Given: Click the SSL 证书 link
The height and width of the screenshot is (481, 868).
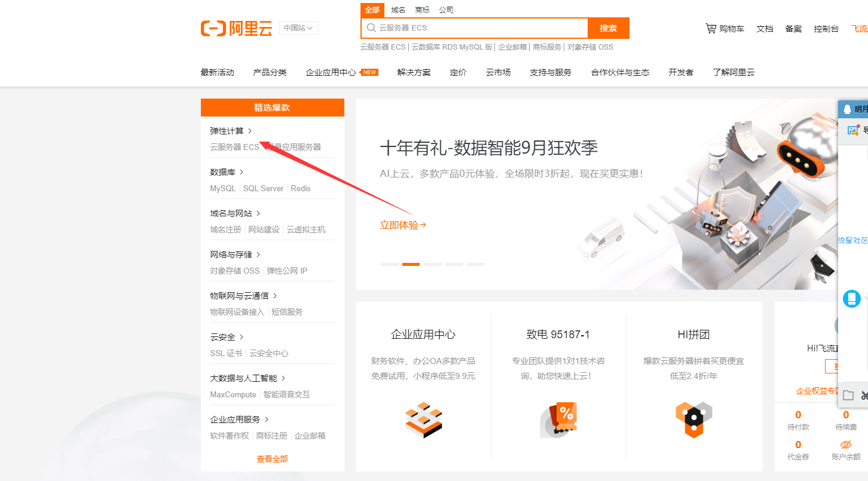Looking at the screenshot, I should (226, 353).
